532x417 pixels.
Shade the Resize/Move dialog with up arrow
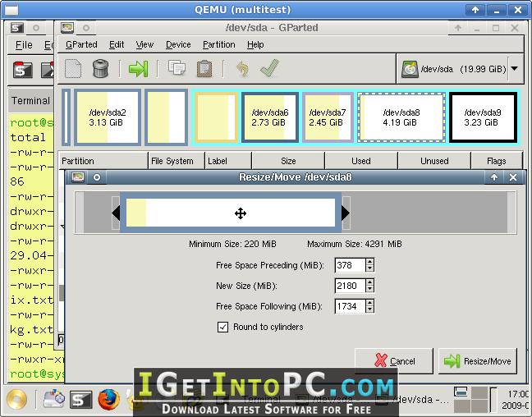494,177
